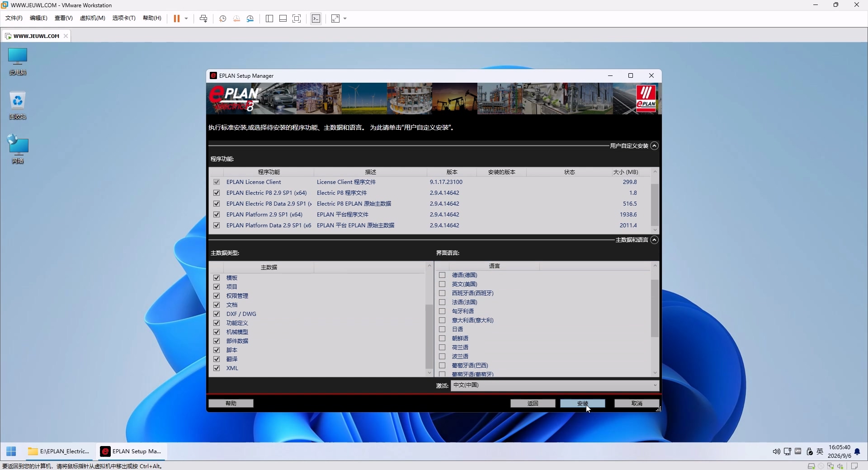Take a snapshot of the virtual machine
The width and height of the screenshot is (868, 470).
point(222,19)
